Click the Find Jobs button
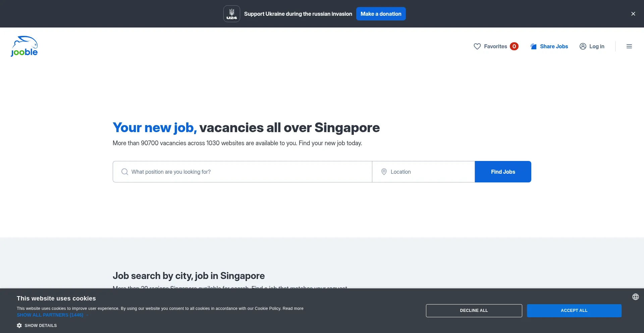 click(503, 172)
